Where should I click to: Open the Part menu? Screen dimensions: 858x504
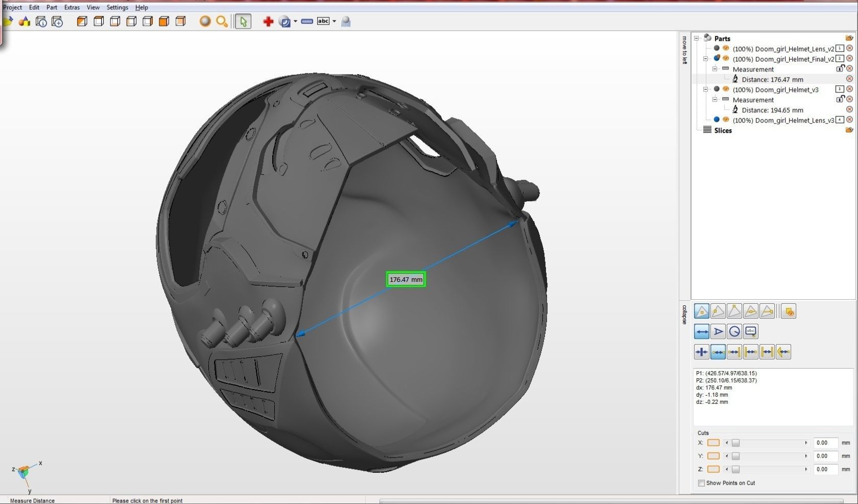(x=52, y=7)
